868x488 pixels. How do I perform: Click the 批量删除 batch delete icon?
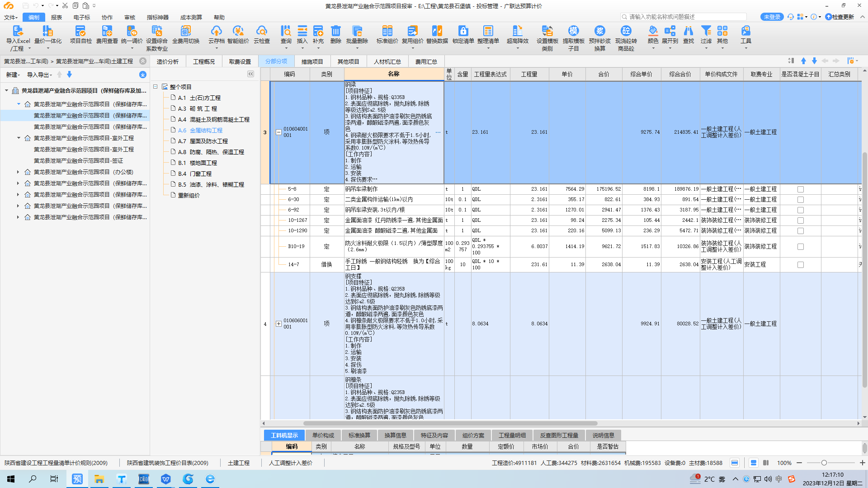(x=357, y=31)
